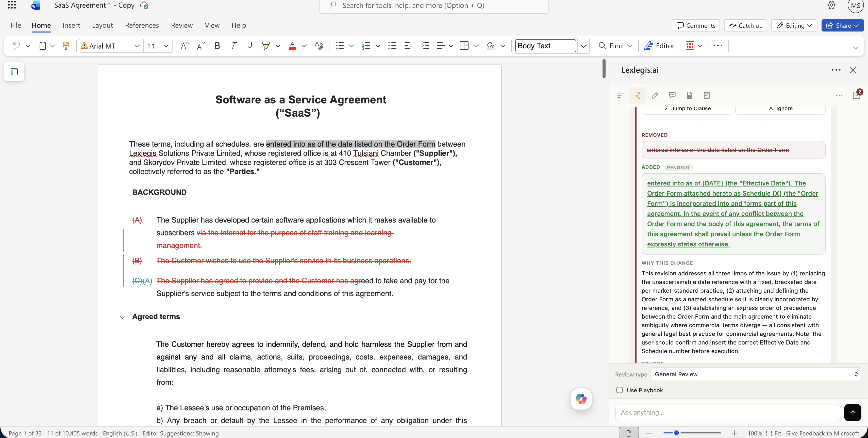Viewport: 868px width, 438px height.
Task: Switch to the Review tab
Action: (182, 25)
